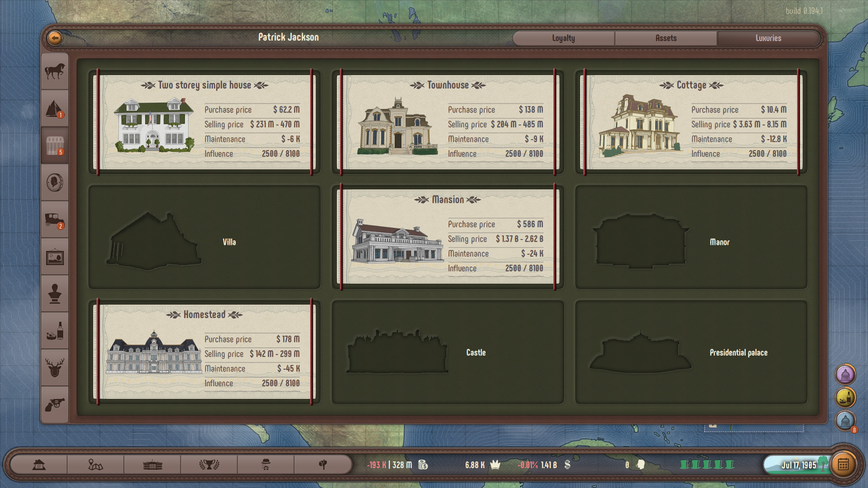Open the revolver weapons category
The width and height of the screenshot is (868, 488).
pyautogui.click(x=55, y=404)
